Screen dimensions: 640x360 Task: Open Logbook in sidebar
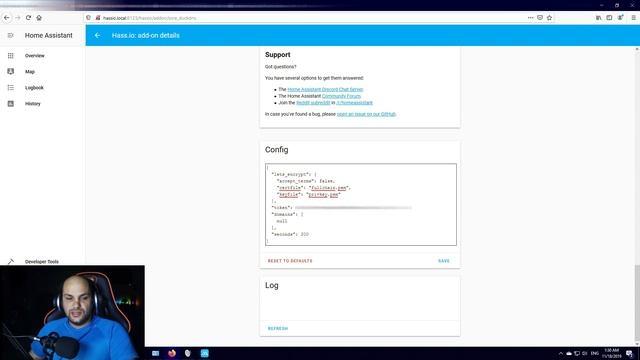(34, 88)
